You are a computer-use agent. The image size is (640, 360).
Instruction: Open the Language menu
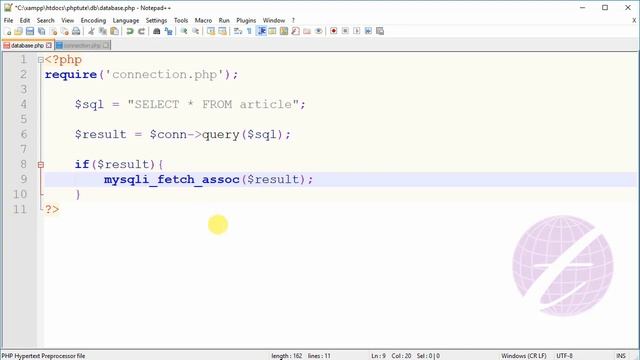(x=126, y=20)
